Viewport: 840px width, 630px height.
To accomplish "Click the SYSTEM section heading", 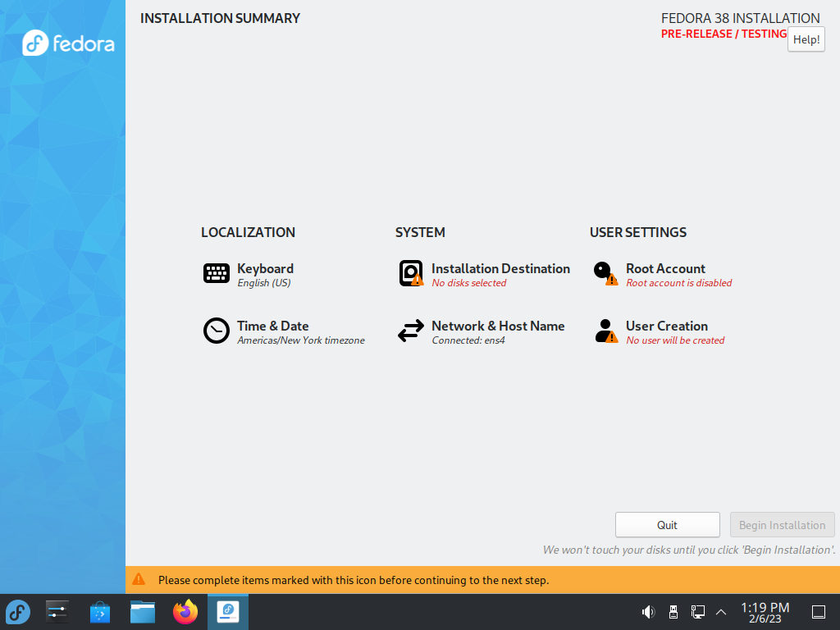I will (x=420, y=232).
